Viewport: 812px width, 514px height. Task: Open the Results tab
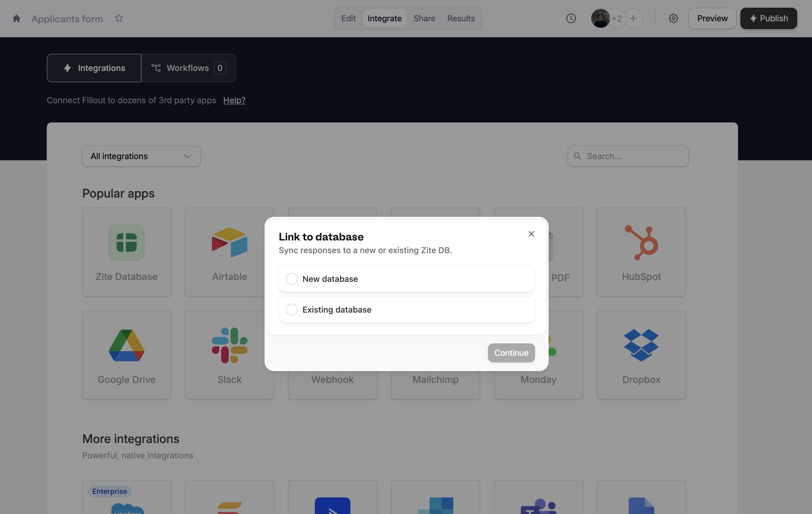coord(461,19)
